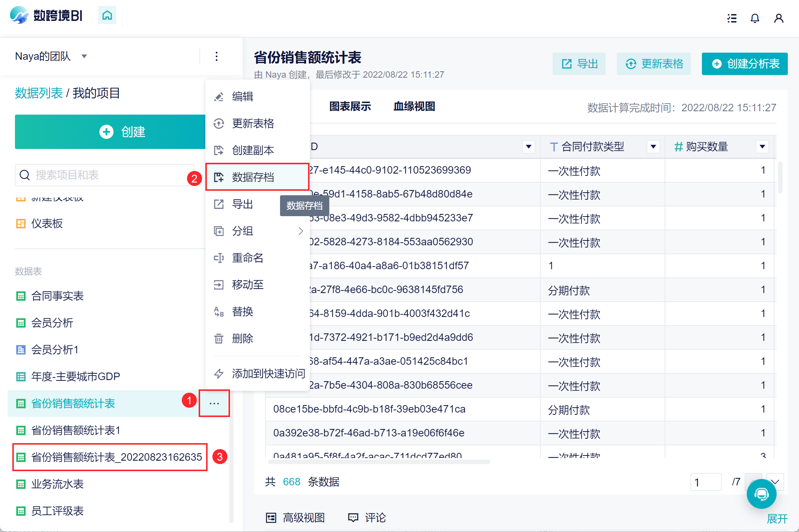Open the customer support chat bubble
Screen dimensions: 799x532
pyautogui.click(x=761, y=494)
